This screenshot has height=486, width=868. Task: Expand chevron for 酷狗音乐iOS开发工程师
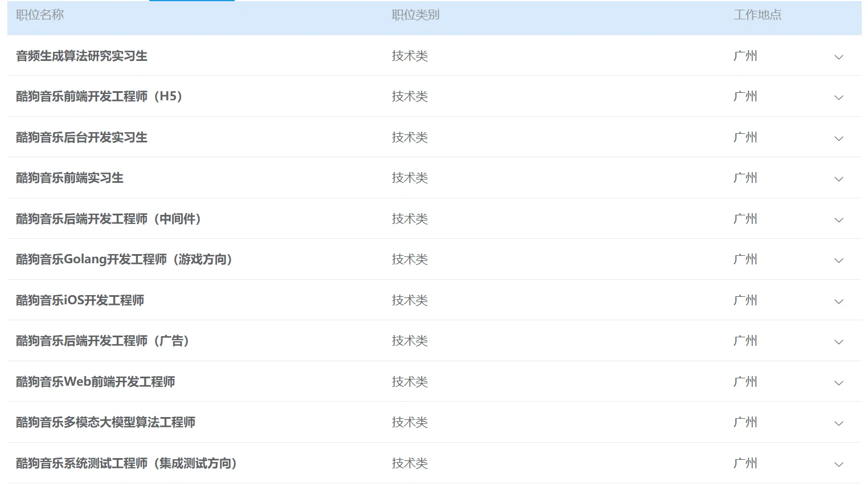point(838,301)
